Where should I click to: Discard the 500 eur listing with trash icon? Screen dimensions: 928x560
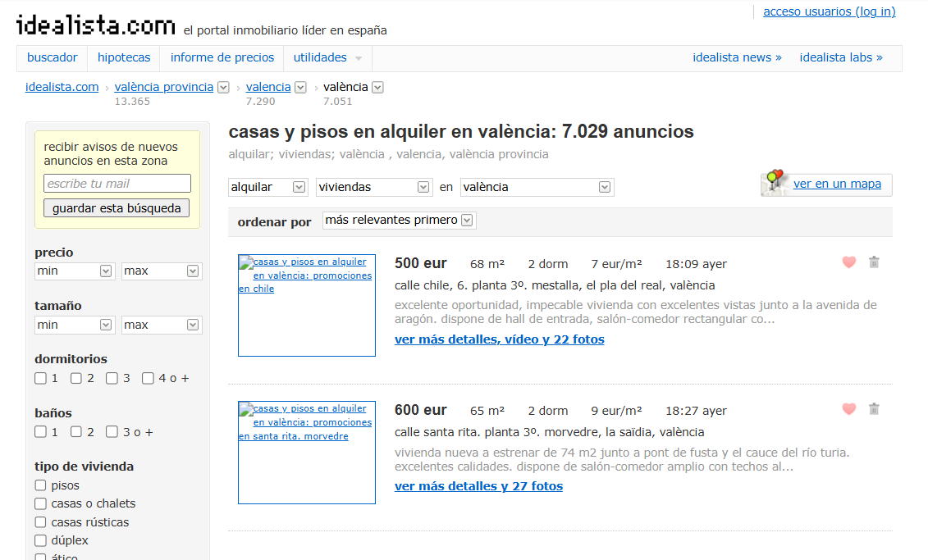pyautogui.click(x=874, y=262)
